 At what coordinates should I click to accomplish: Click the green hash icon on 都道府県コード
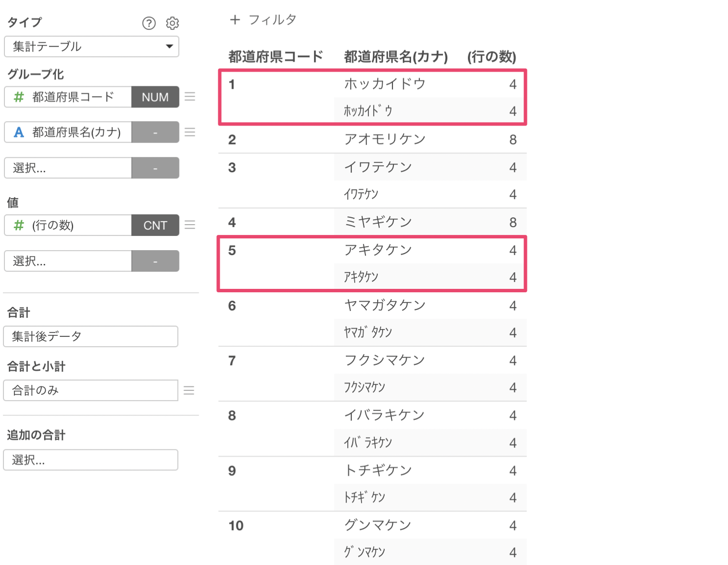(19, 97)
